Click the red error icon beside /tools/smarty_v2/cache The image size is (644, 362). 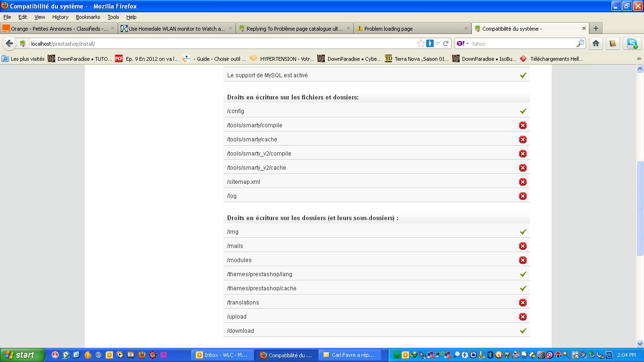(x=523, y=168)
